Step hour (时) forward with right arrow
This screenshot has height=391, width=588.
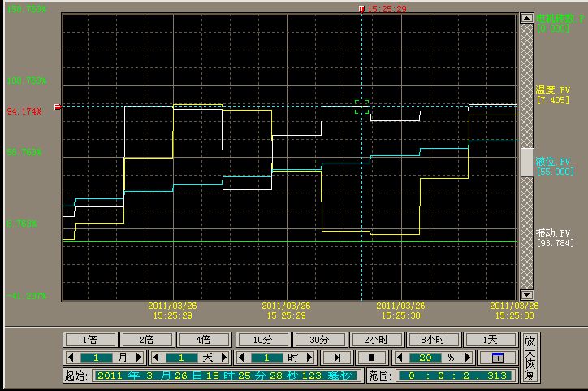tap(309, 358)
